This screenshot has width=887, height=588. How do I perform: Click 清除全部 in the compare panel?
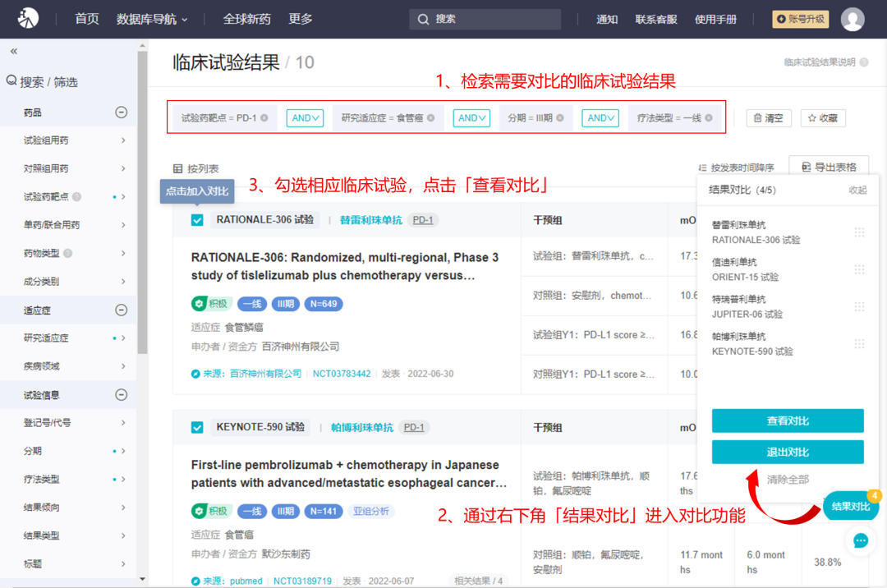tap(788, 480)
